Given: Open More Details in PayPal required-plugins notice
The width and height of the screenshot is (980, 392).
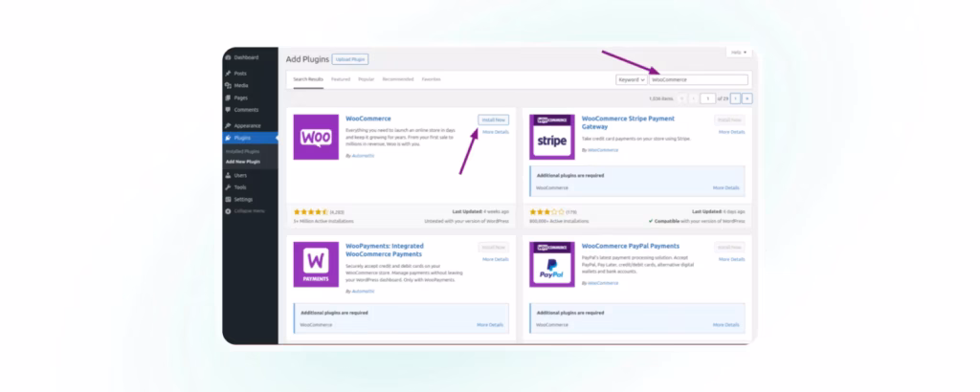Looking at the screenshot, I should (726, 325).
